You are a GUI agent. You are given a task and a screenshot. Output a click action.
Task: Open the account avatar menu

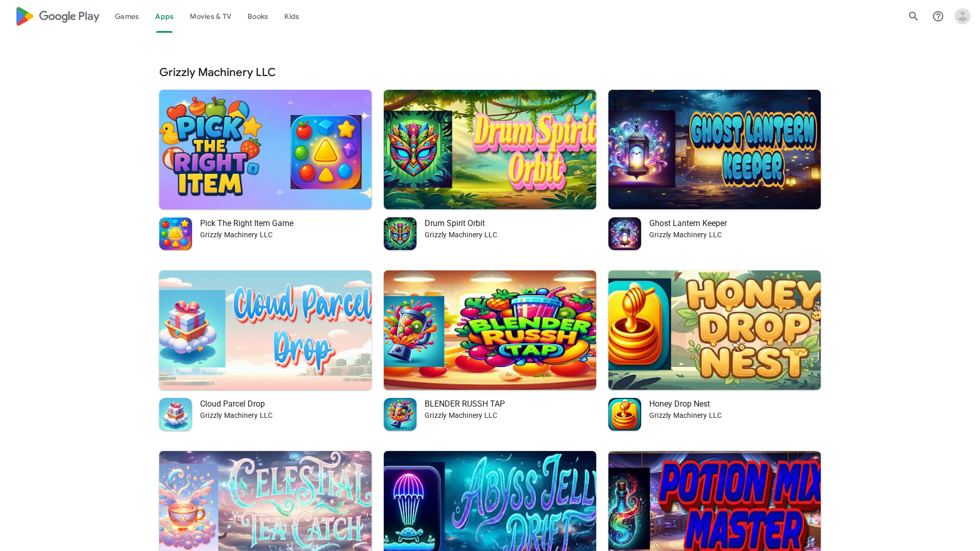(x=963, y=16)
